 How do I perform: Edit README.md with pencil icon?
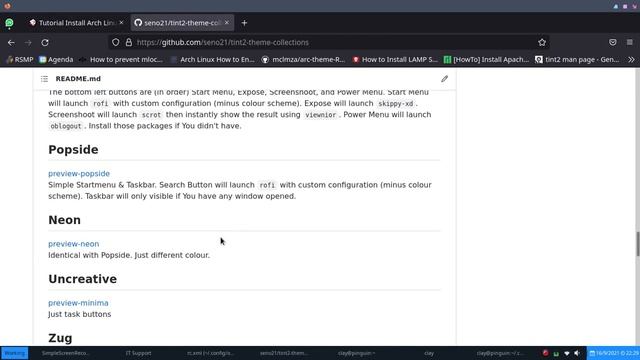point(444,79)
